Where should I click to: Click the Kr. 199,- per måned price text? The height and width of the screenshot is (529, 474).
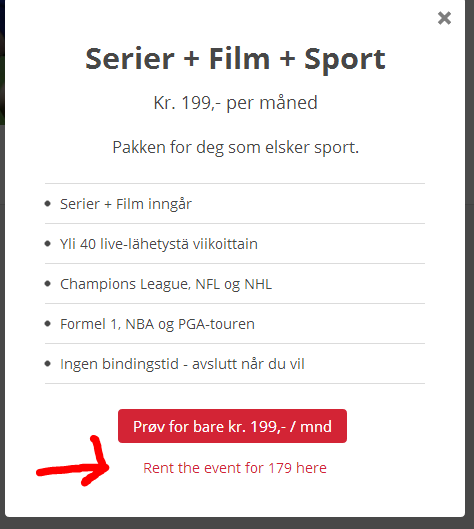235,103
